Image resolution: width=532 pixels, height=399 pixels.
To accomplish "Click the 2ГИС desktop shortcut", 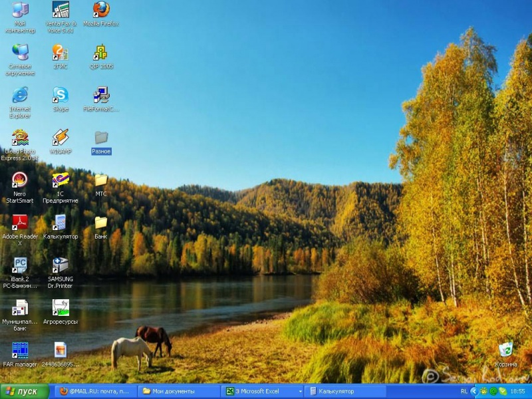I will (x=61, y=53).
